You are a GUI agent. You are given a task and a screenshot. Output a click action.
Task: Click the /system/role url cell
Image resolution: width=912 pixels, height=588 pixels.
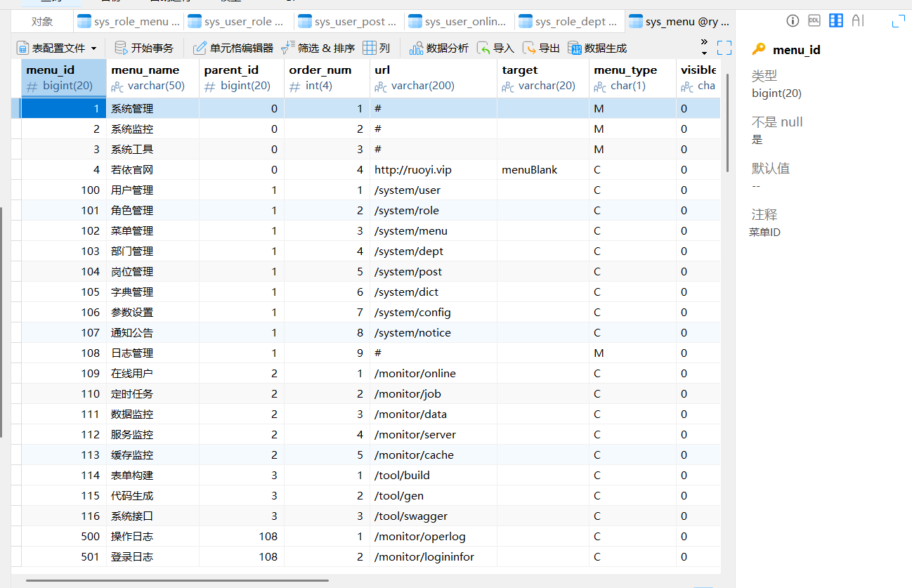(x=434, y=210)
